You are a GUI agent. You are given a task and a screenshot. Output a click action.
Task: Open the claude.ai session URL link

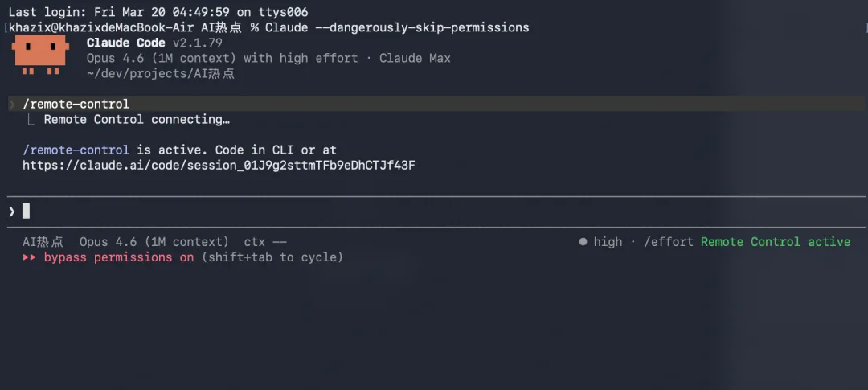219,166
